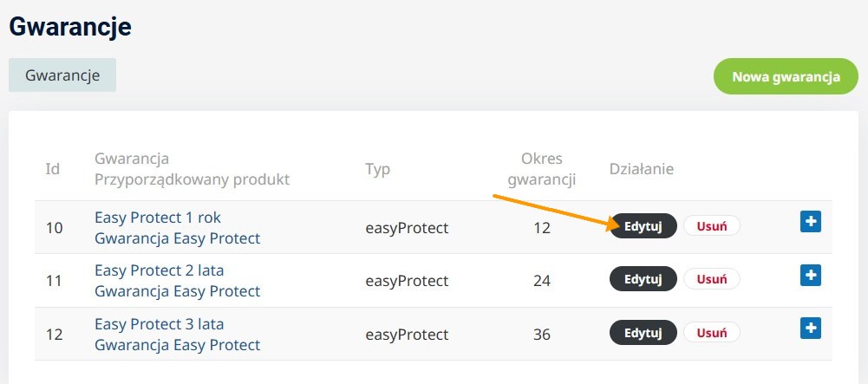Click Edytuj for Easy Protect 1 rok
This screenshot has width=868, height=384.
643,226
